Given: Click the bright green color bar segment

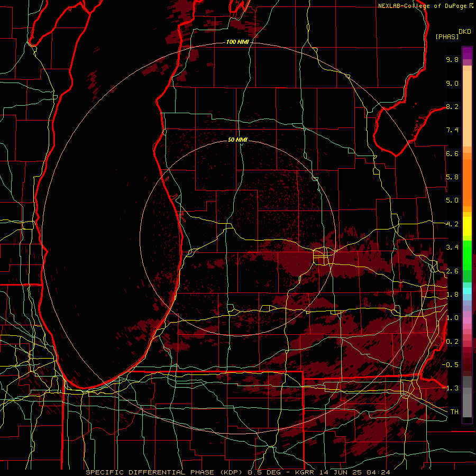Looking at the screenshot, I should tap(467, 255).
